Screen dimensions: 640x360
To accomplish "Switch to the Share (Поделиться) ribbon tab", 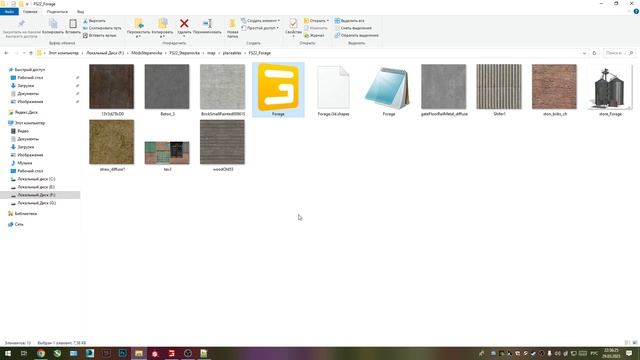I will (x=57, y=11).
